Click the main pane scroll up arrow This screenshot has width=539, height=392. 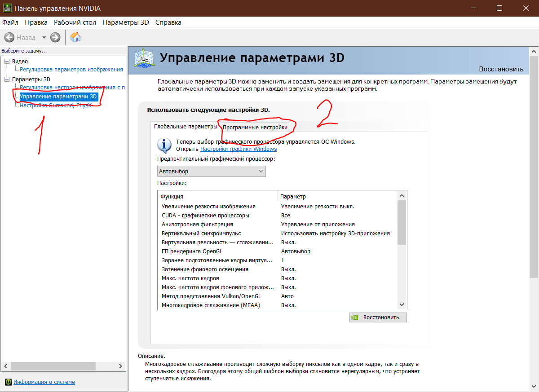click(x=534, y=51)
